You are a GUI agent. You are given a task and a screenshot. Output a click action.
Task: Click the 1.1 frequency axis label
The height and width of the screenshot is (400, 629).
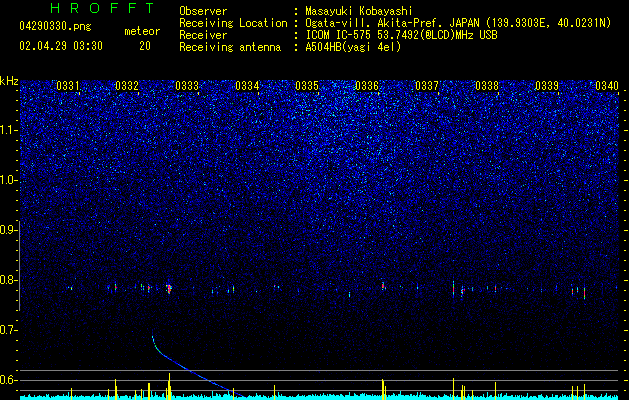point(8,130)
